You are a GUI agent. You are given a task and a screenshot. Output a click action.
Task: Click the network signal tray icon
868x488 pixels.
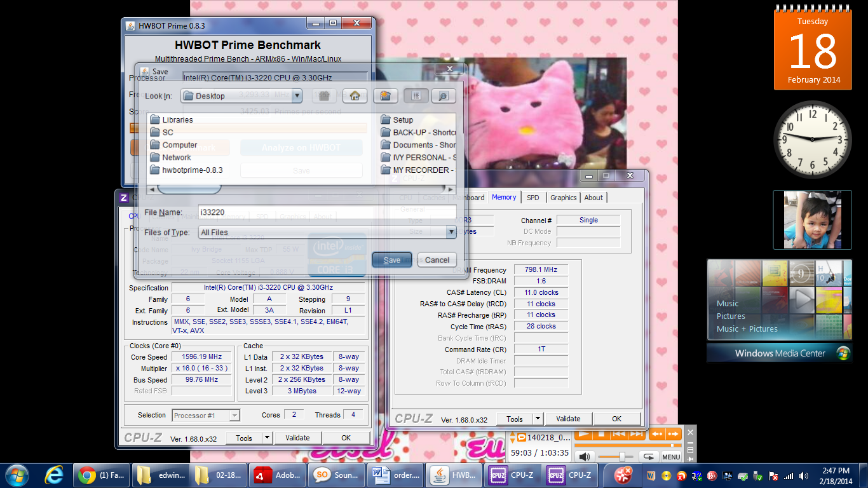click(x=789, y=475)
